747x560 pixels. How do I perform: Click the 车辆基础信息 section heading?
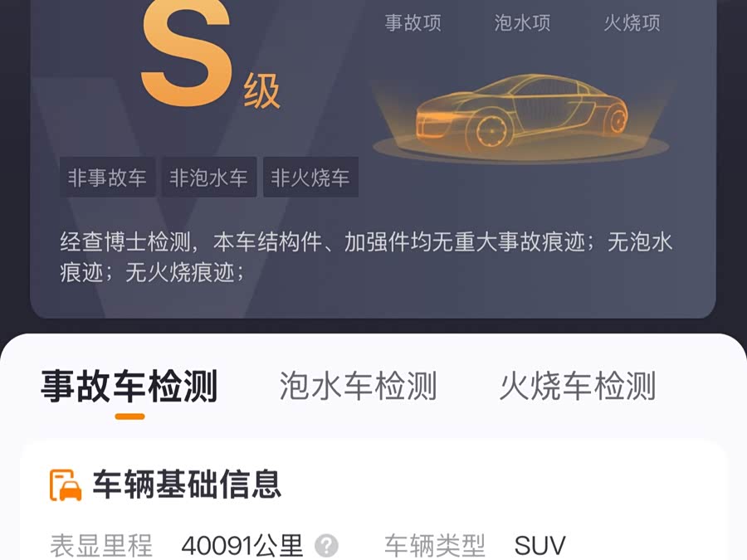click(187, 485)
